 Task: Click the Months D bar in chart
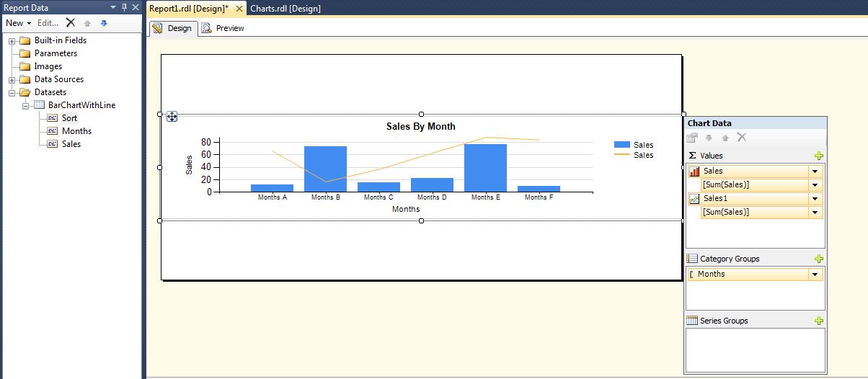[432, 185]
